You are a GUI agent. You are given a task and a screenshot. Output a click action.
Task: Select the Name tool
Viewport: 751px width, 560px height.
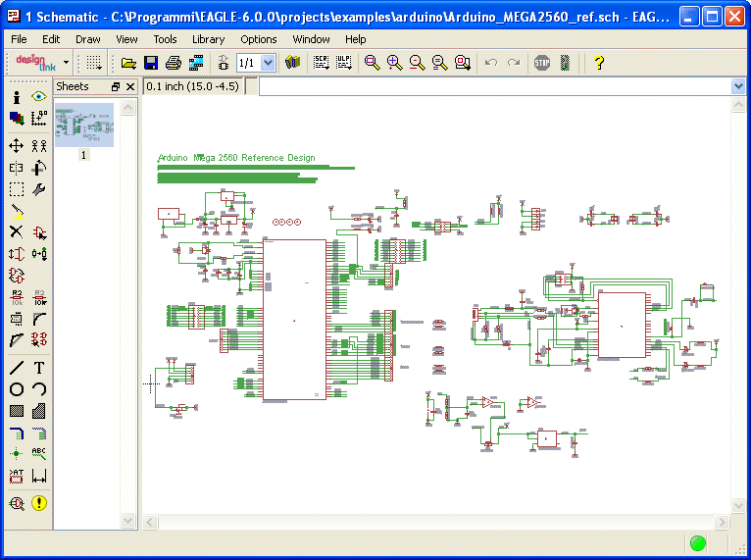point(17,297)
